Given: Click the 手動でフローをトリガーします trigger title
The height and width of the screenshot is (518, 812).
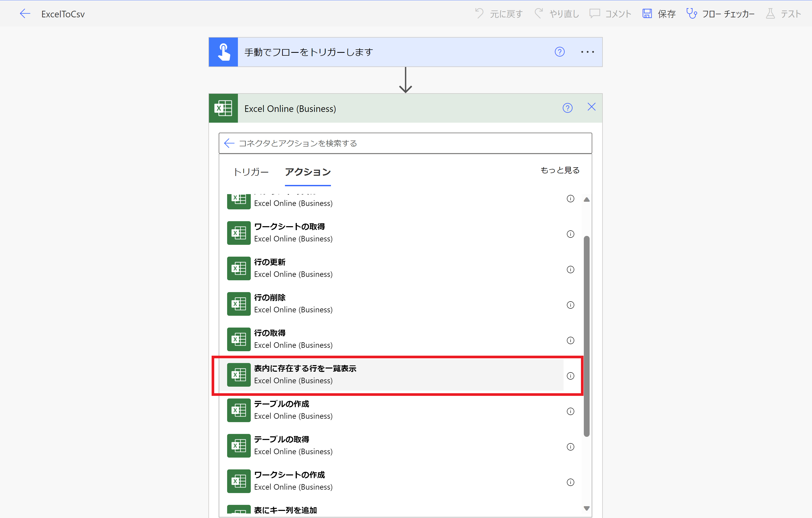Looking at the screenshot, I should (309, 52).
